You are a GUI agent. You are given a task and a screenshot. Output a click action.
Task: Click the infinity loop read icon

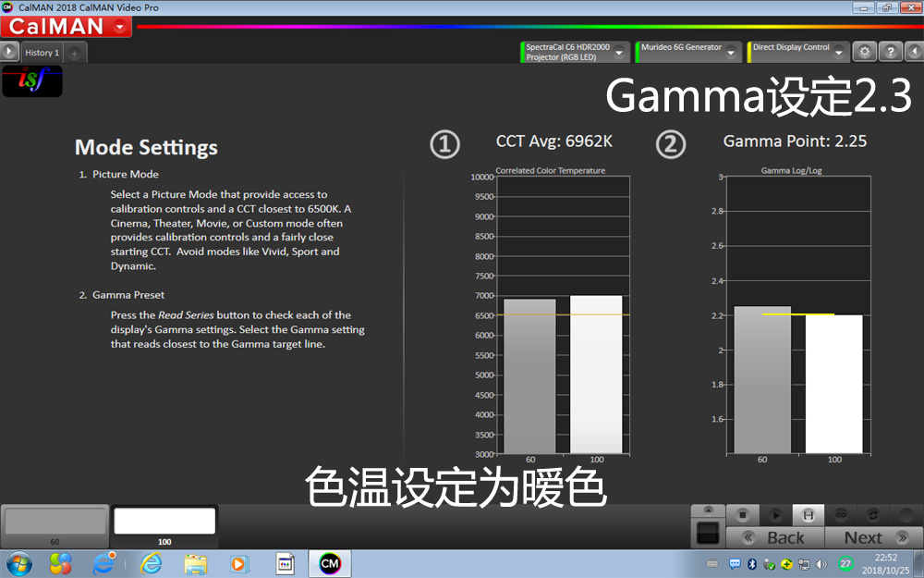tap(841, 514)
